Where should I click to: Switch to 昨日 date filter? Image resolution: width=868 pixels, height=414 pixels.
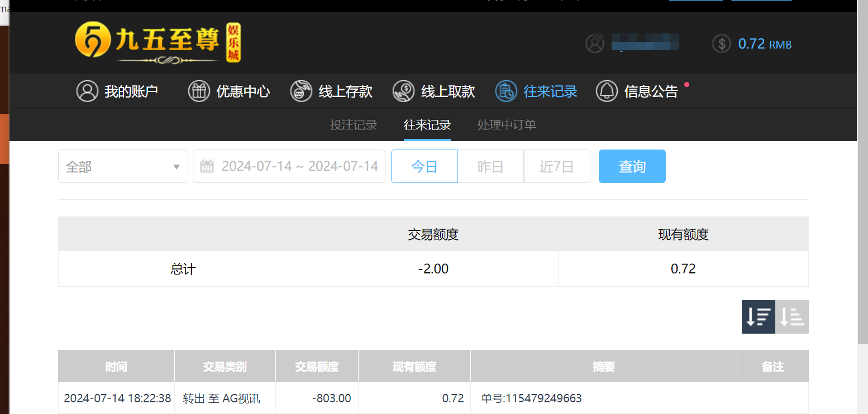tap(490, 166)
